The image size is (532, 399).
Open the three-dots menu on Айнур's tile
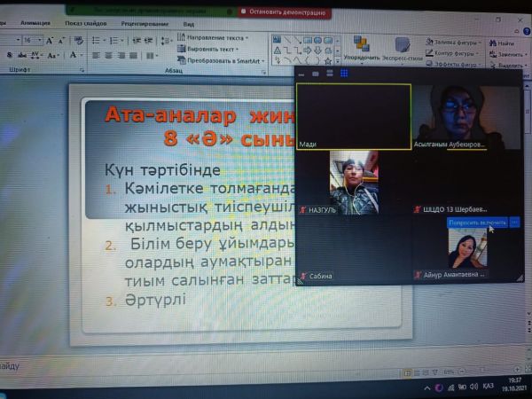(516, 223)
